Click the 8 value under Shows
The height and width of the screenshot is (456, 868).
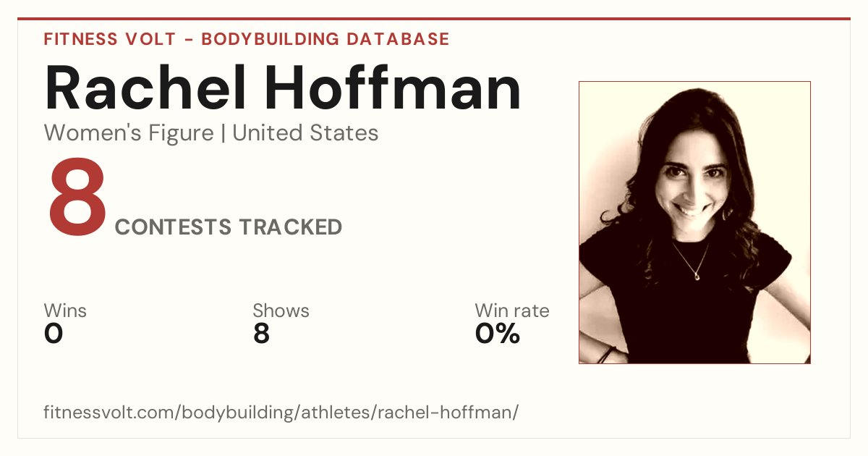coord(261,334)
